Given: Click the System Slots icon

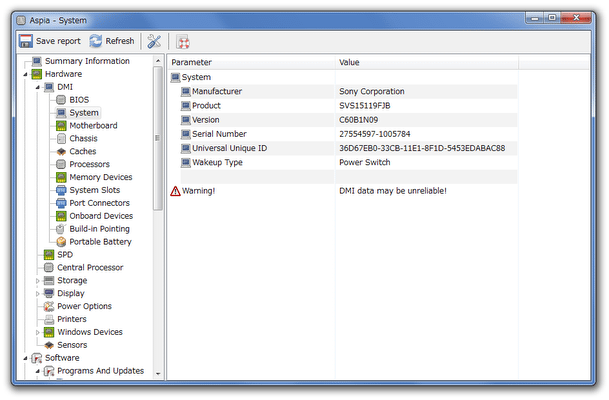Looking at the screenshot, I should [61, 190].
